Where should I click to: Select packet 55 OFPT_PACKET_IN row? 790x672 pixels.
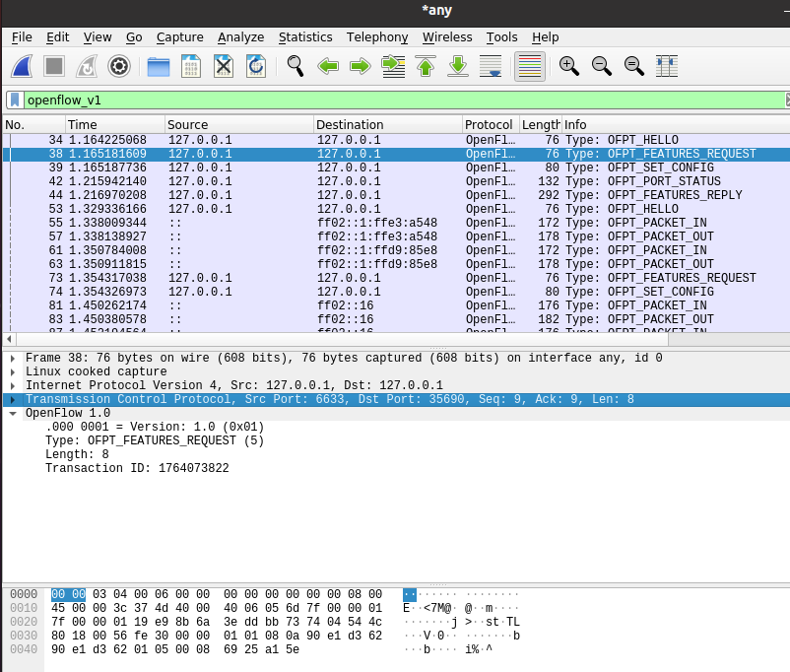coord(397,223)
